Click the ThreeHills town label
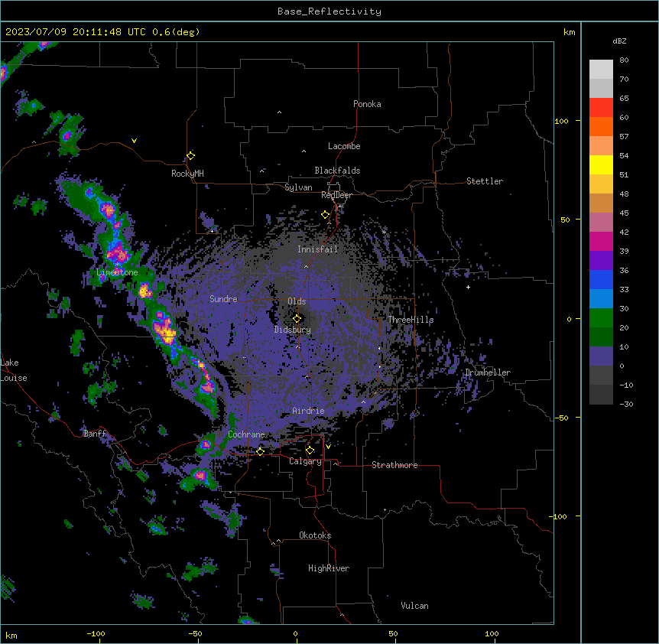659x644 pixels. click(x=411, y=320)
